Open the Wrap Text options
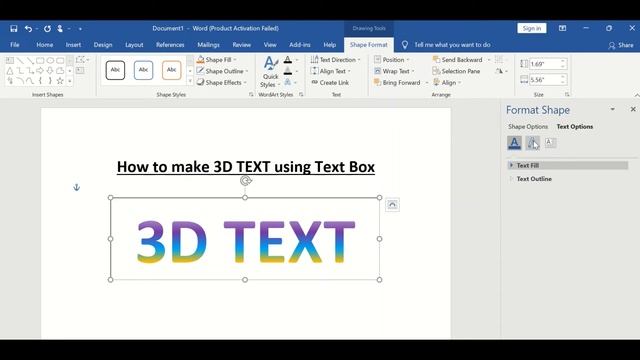 (394, 71)
